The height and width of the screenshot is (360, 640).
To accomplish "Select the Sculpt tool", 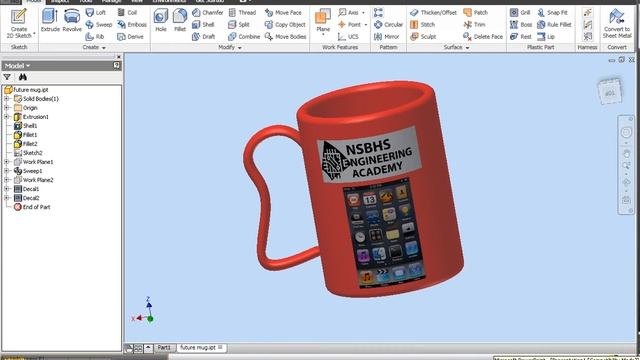I will click(x=423, y=37).
